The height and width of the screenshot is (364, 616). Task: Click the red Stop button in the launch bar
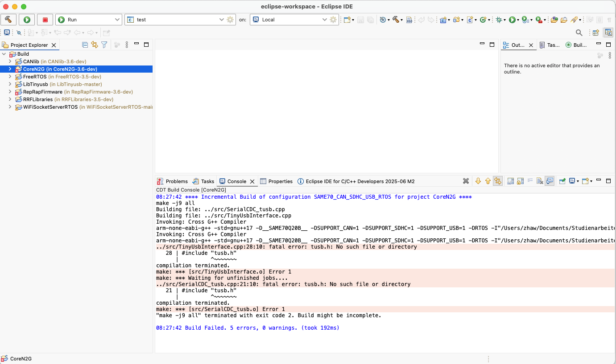tap(45, 20)
